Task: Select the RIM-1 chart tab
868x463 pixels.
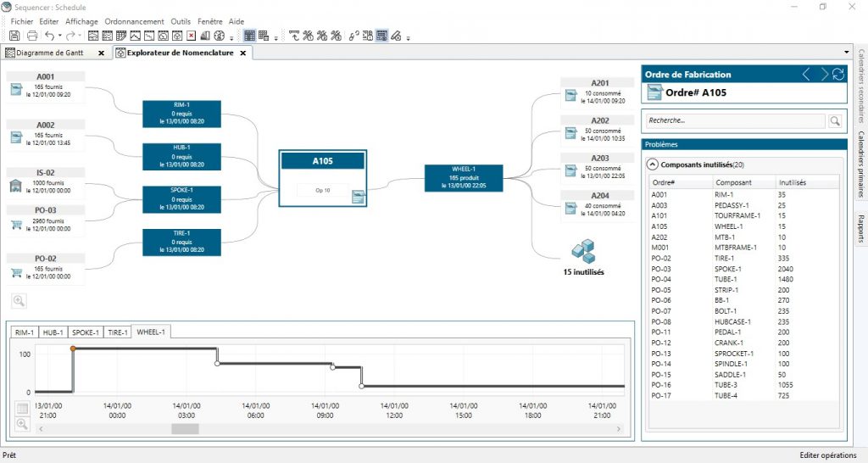Action: (25, 332)
